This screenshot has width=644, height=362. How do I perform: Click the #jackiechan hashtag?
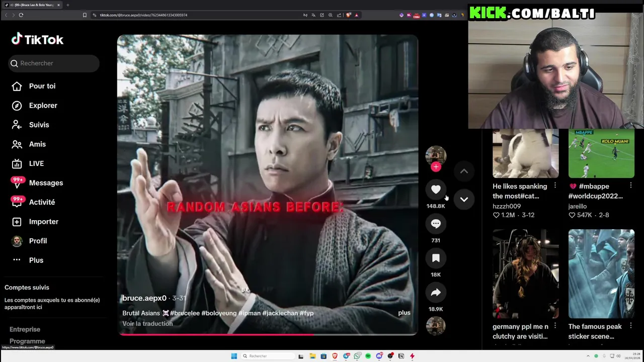[x=280, y=313]
